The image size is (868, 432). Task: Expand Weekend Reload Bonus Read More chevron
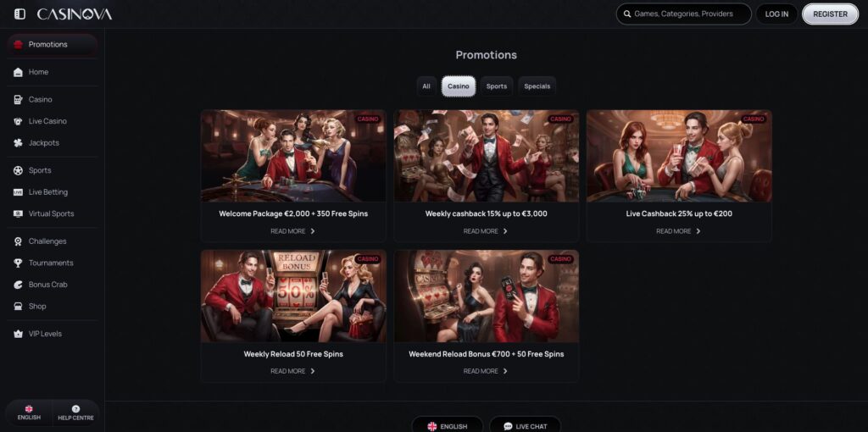tap(505, 371)
